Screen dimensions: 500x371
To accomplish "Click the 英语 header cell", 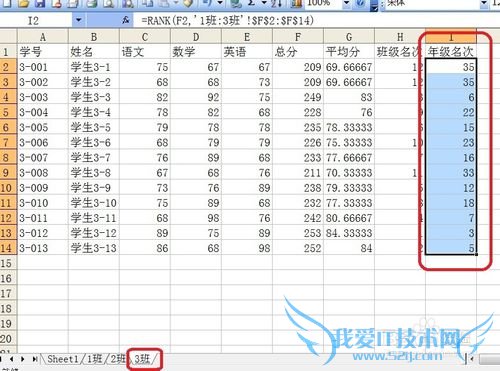I will [247, 52].
